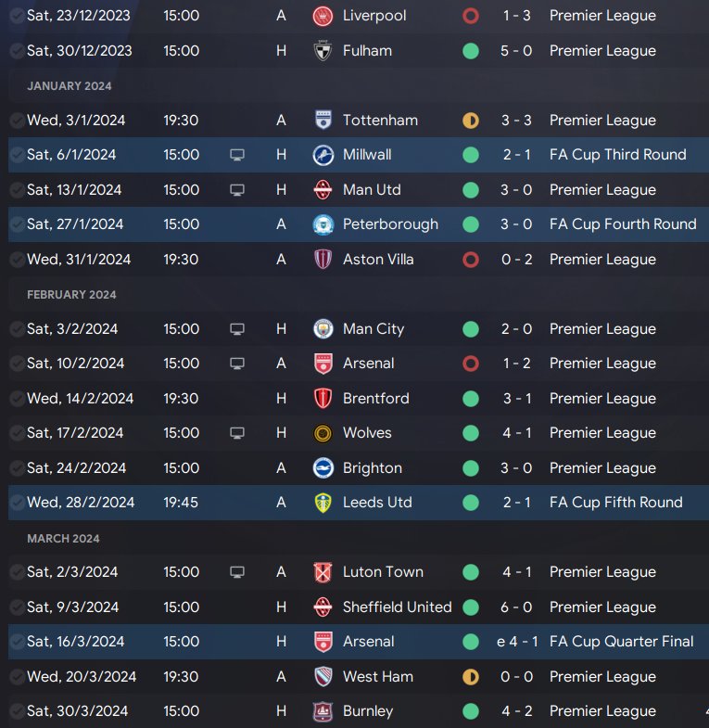Click TV icon on Luton Town fixture
This screenshot has height=728, width=709.
click(237, 572)
